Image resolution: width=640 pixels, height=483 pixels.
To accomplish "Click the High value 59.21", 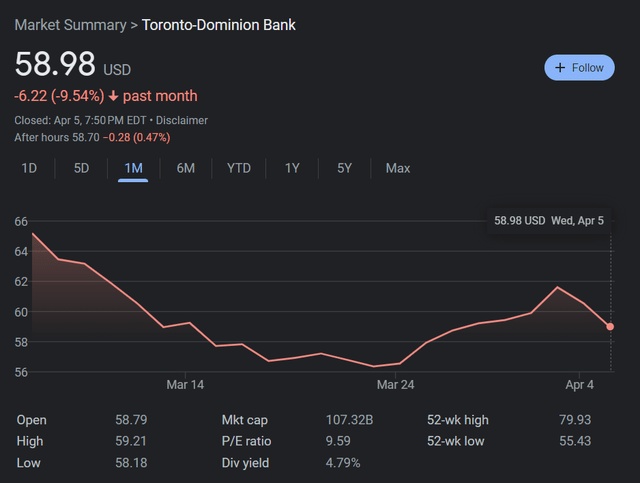I will click(x=131, y=441).
